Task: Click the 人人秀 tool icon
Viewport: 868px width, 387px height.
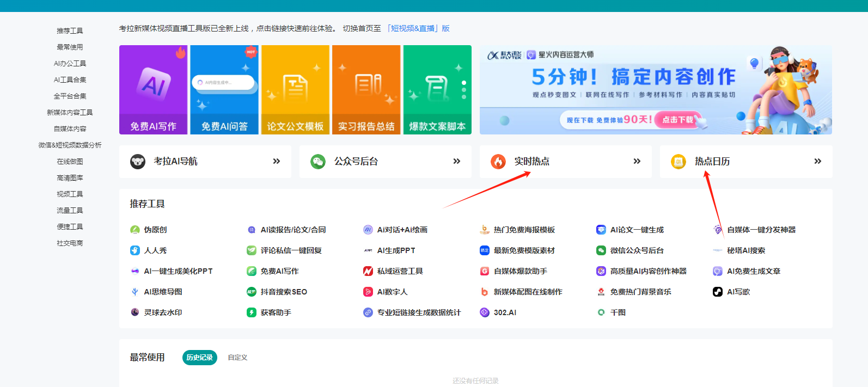Action: point(135,250)
